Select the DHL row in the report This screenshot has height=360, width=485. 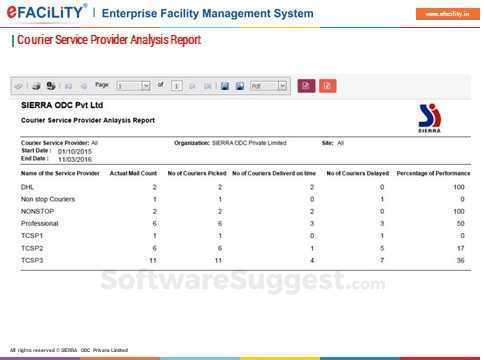[x=245, y=187]
